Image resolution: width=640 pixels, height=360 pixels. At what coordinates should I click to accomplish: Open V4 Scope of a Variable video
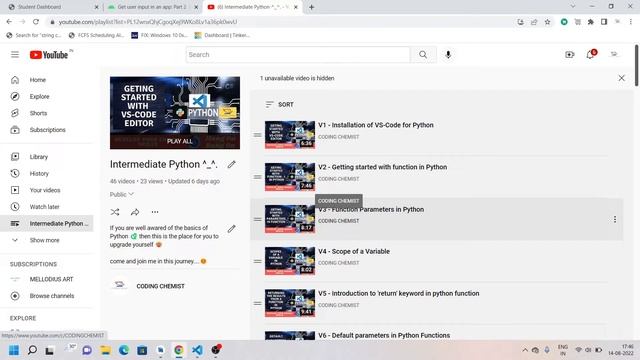point(354,251)
